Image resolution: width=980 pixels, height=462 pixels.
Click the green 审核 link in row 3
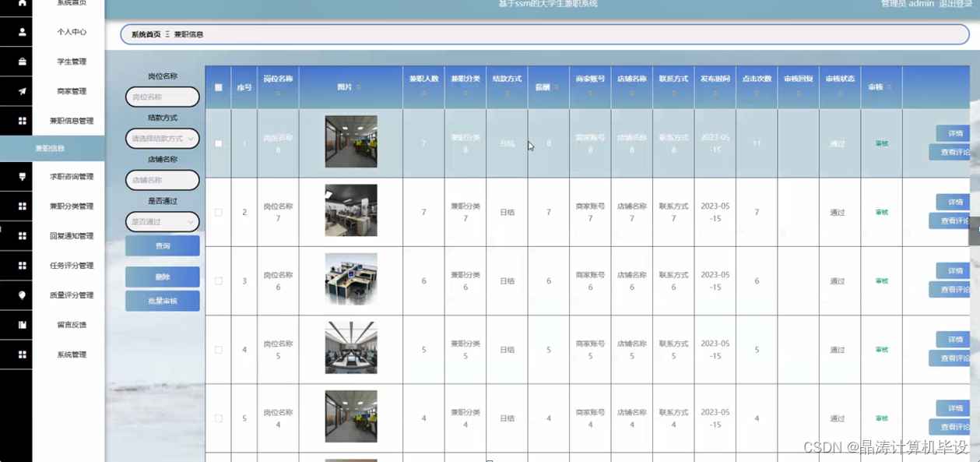(881, 281)
